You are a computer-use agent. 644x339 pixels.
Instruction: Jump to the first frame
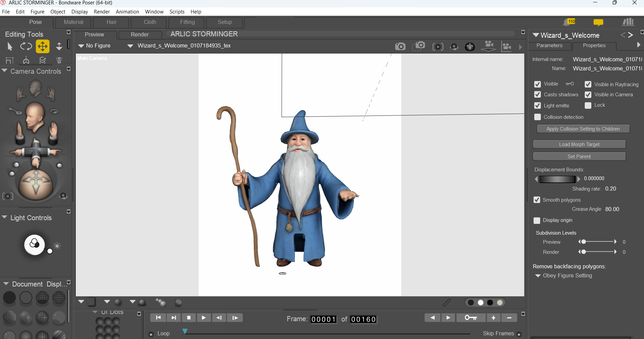pos(158,318)
